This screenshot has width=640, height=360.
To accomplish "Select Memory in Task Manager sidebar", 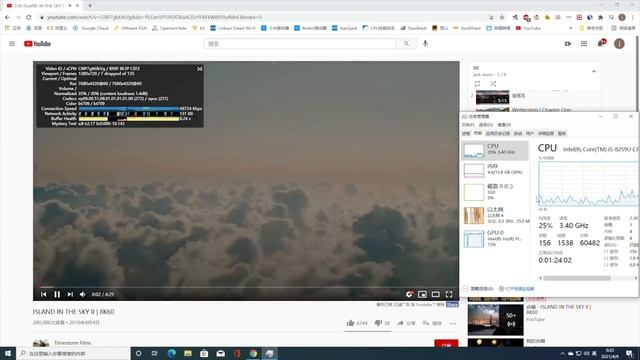I will tap(495, 170).
